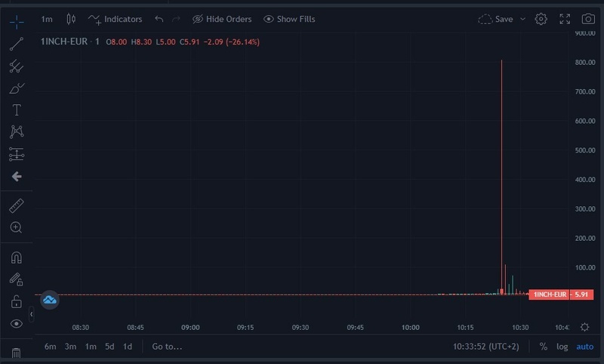This screenshot has height=364, width=604.
Task: Hide all drawings with eye icon
Action: [x=16, y=323]
